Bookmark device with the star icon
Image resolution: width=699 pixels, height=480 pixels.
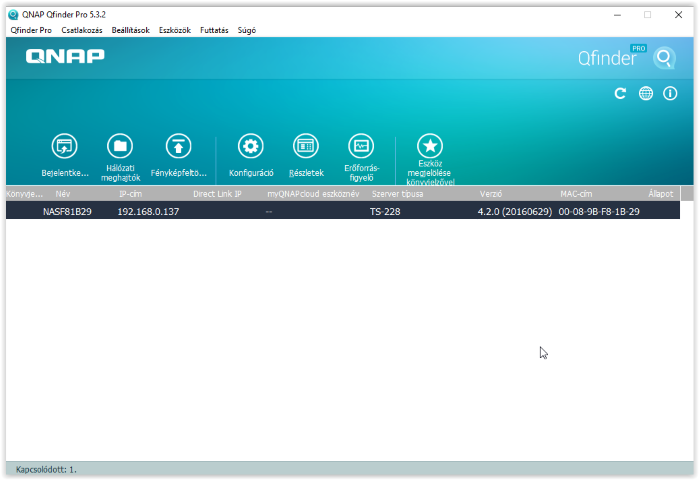[430, 147]
